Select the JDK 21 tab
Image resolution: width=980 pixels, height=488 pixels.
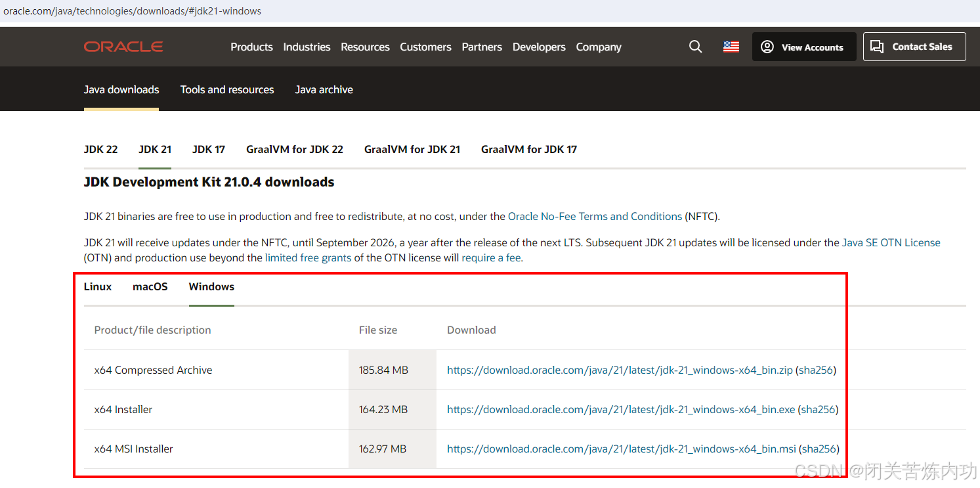tap(155, 149)
